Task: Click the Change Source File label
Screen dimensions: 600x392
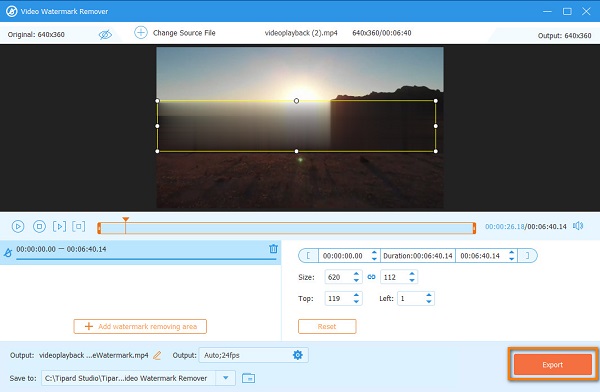Action: point(184,33)
